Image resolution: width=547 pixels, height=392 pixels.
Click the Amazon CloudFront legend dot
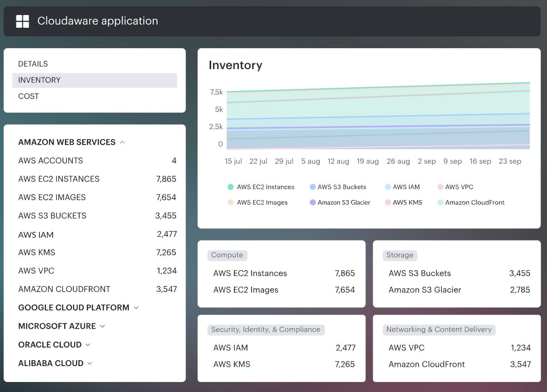coord(440,202)
